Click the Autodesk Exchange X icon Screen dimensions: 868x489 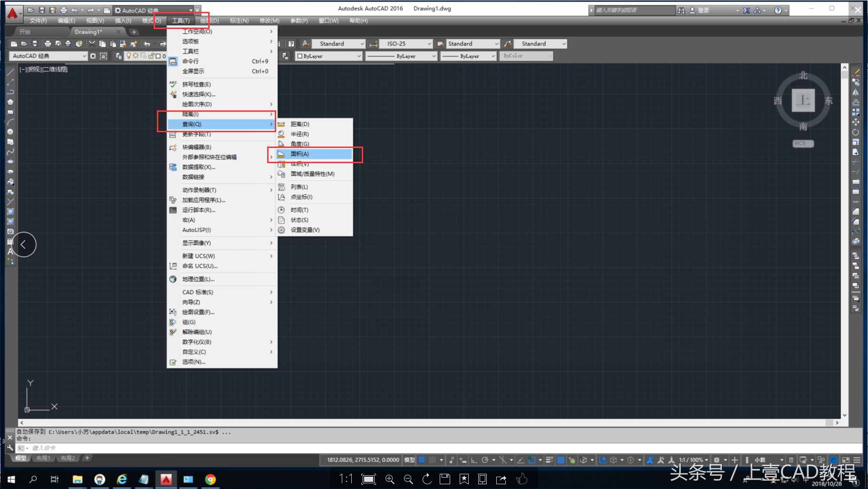(746, 10)
